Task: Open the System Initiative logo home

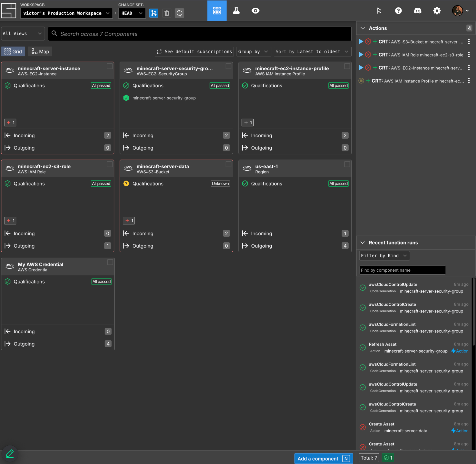Action: coord(9,10)
